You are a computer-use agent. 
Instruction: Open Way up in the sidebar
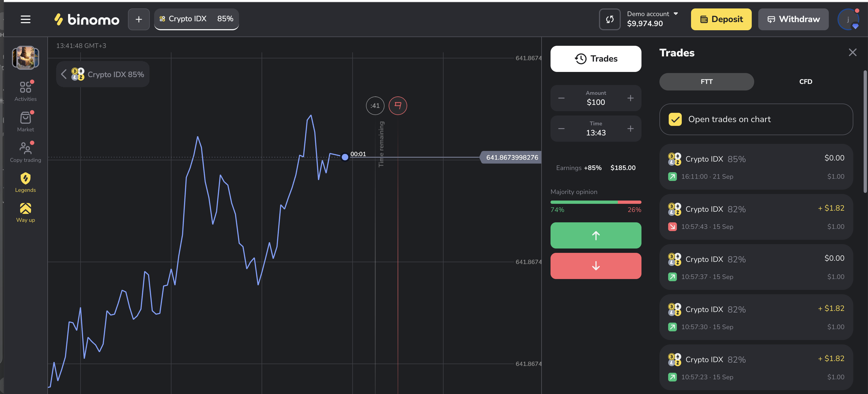(x=26, y=213)
